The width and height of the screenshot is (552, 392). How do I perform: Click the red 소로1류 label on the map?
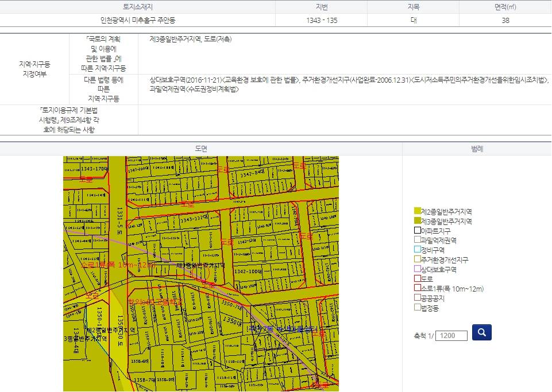(118, 265)
